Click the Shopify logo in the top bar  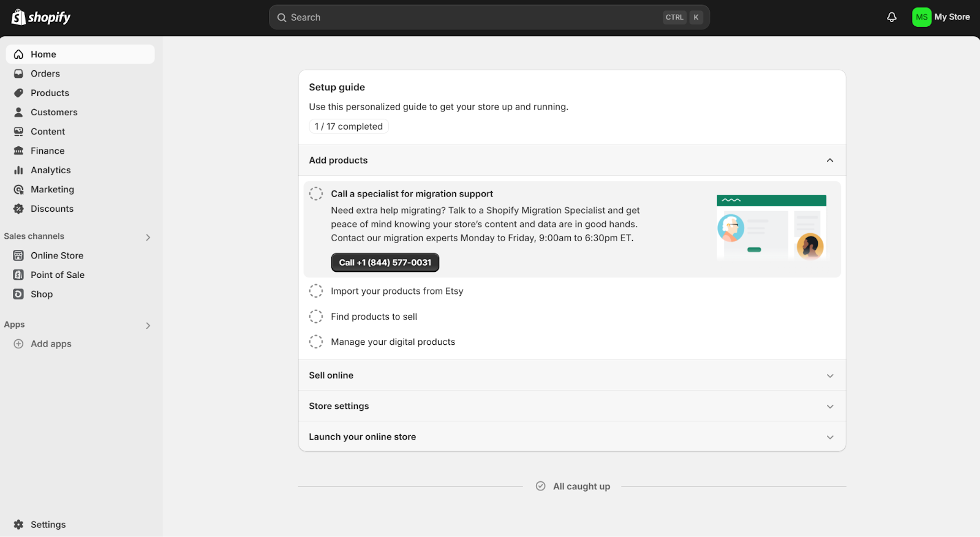[40, 17]
